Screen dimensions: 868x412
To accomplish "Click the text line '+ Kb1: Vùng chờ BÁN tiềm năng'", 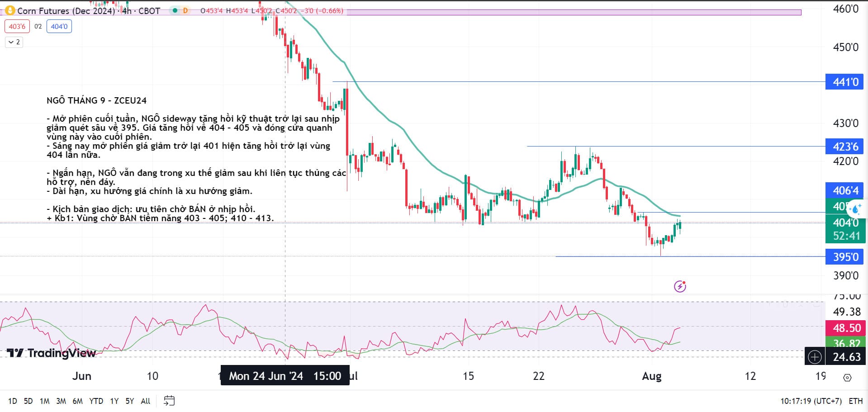I will pos(160,218).
